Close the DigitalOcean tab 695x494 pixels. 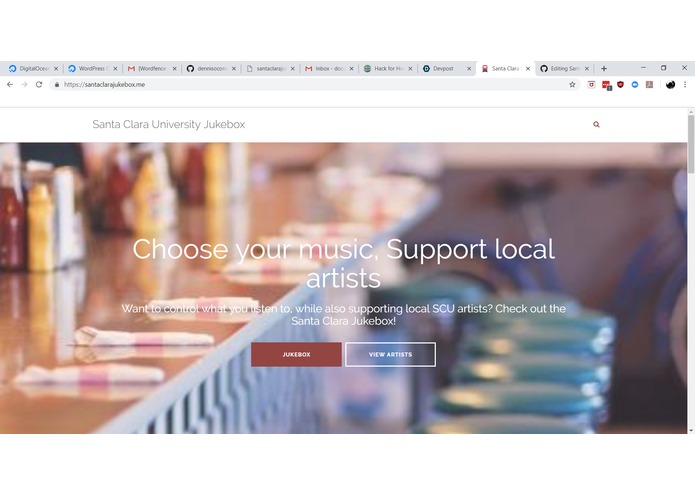tap(56, 69)
